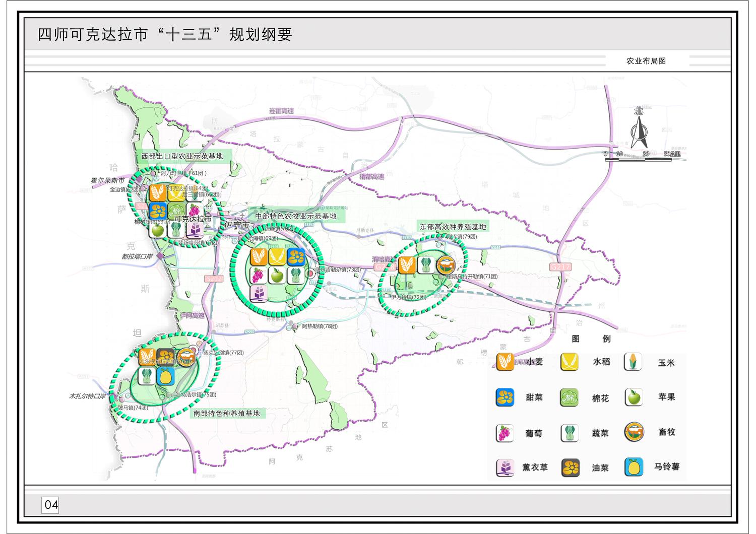Click the sugar beet icon in the western cluster
The height and width of the screenshot is (534, 756).
pos(158,211)
